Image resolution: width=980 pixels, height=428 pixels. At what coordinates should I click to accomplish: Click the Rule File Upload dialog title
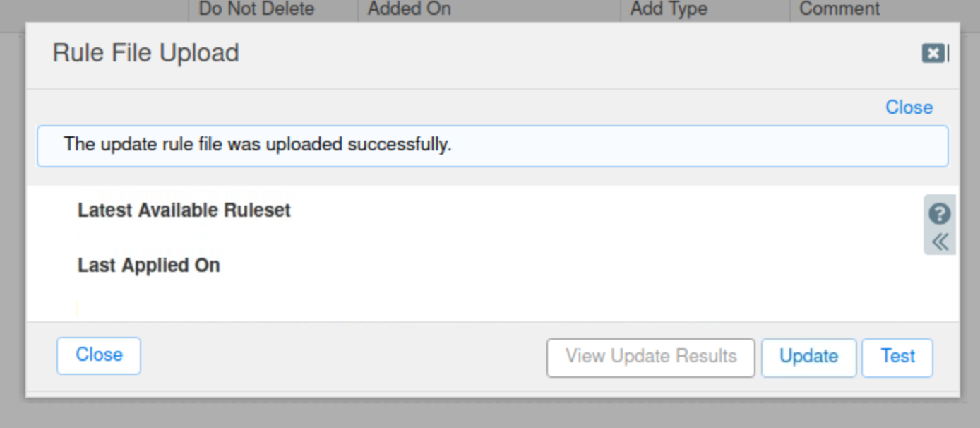146,54
